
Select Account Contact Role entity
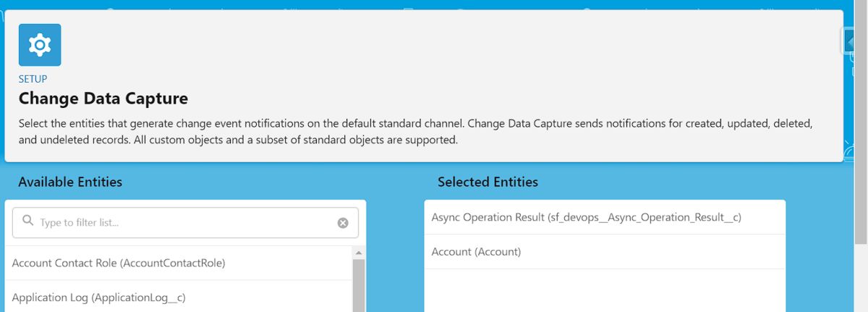(119, 263)
